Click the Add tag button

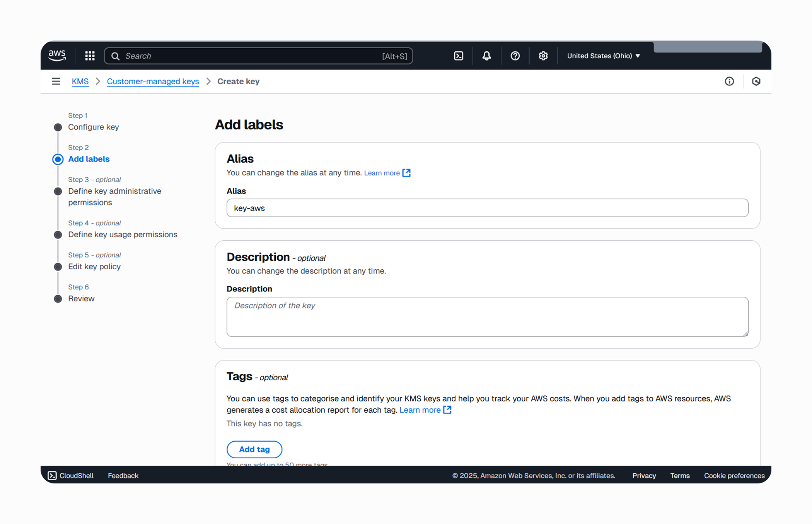(x=254, y=449)
